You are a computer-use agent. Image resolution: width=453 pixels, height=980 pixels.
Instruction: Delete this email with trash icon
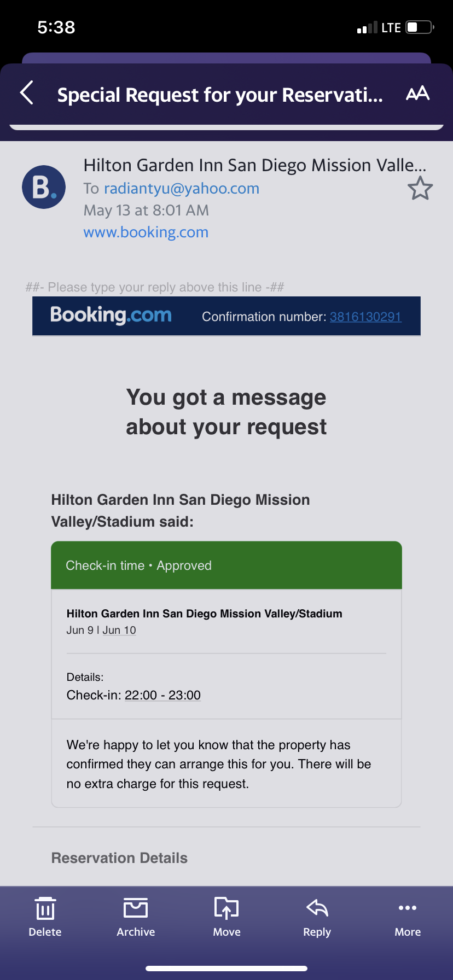[45, 917]
